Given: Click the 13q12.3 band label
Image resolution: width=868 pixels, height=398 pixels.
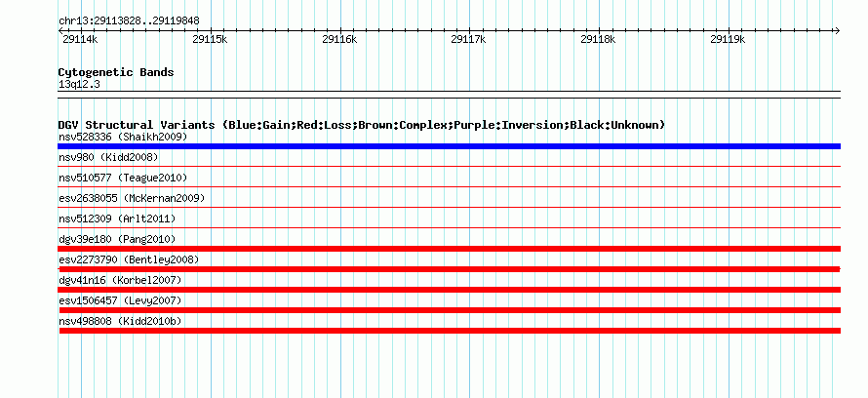Looking at the screenshot, I should (x=79, y=85).
